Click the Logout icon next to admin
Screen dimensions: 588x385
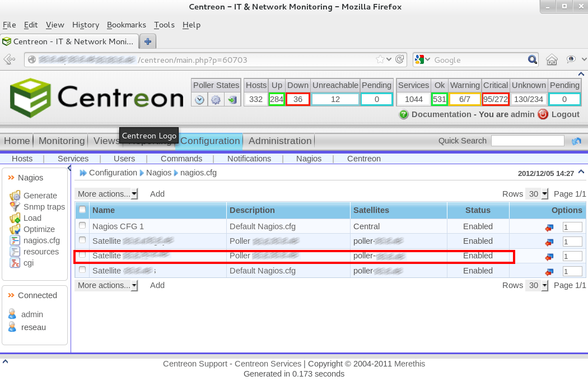(541, 114)
